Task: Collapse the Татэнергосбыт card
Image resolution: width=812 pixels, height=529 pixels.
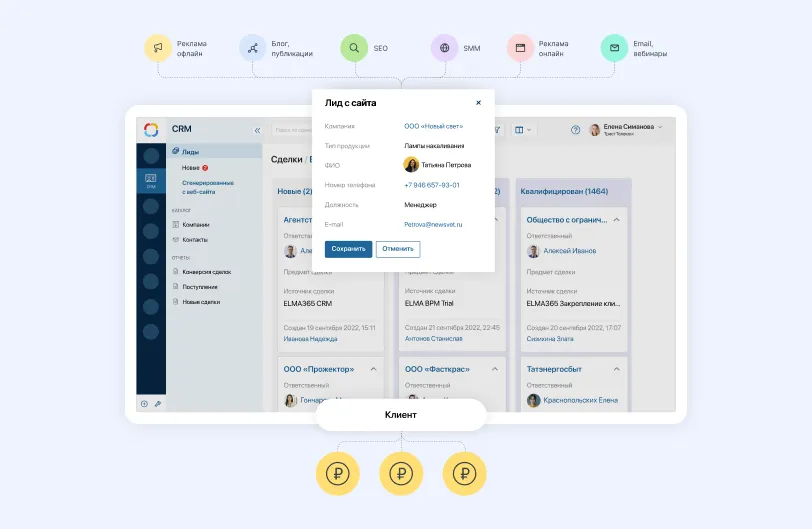Action: [x=617, y=369]
